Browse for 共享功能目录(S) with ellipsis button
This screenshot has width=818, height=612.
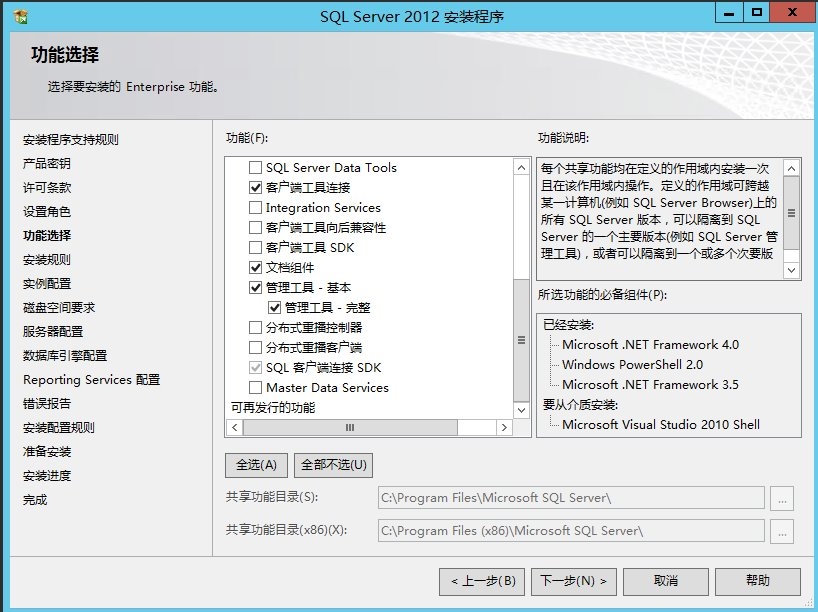tap(782, 498)
